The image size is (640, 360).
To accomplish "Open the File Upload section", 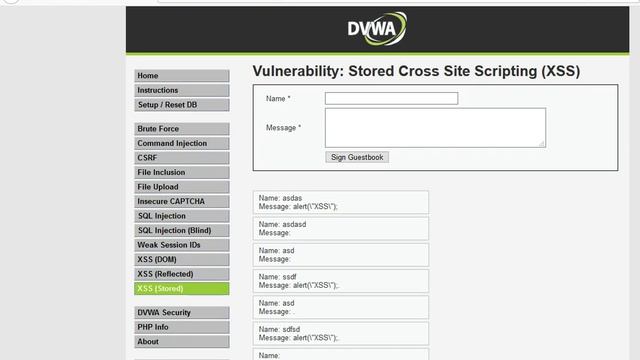I will pyautogui.click(x=182, y=187).
